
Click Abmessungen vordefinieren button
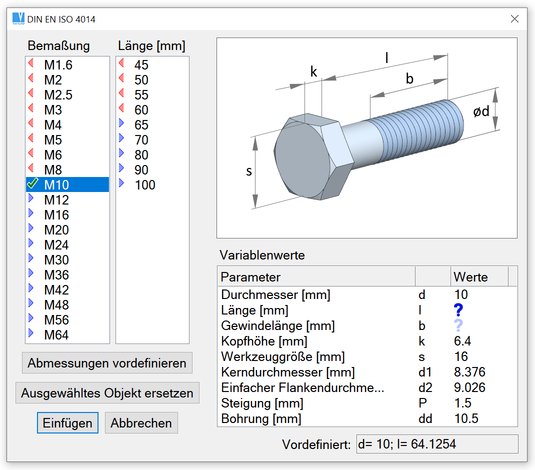tap(107, 363)
